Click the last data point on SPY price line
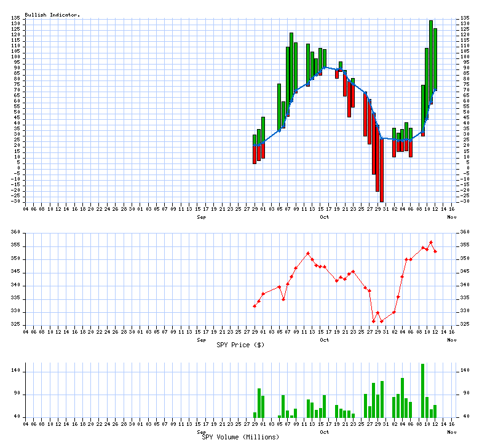Screen dimensions: 482x448 coord(435,251)
